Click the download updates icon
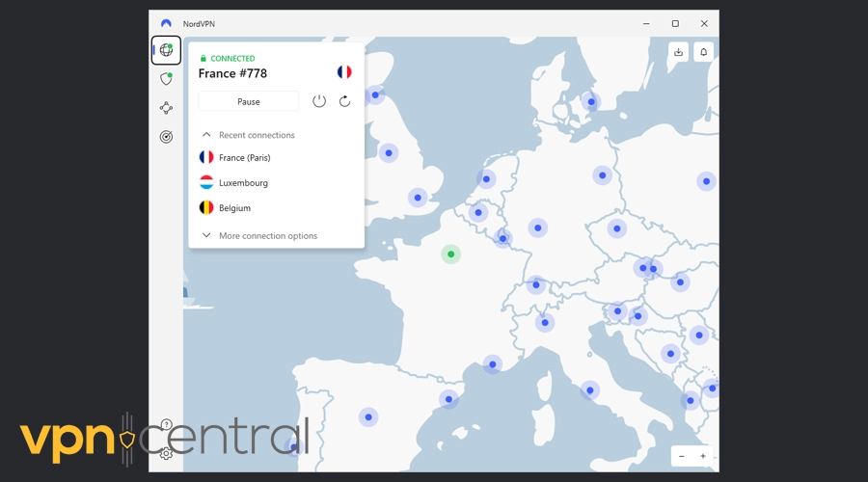The image size is (868, 482). click(x=678, y=52)
